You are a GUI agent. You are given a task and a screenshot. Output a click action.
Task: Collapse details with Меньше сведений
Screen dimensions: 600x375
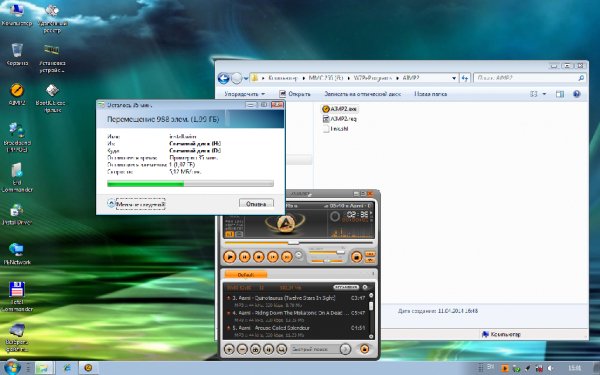(137, 204)
